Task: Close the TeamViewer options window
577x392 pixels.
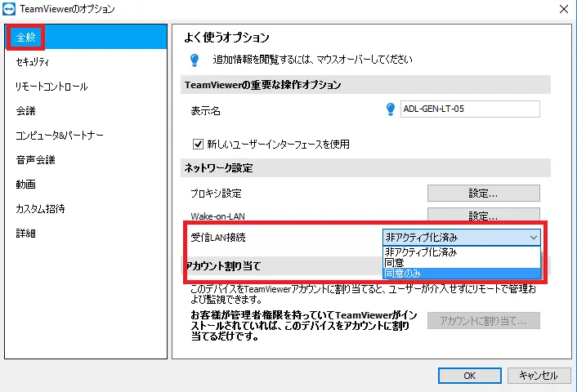Action: [564, 9]
